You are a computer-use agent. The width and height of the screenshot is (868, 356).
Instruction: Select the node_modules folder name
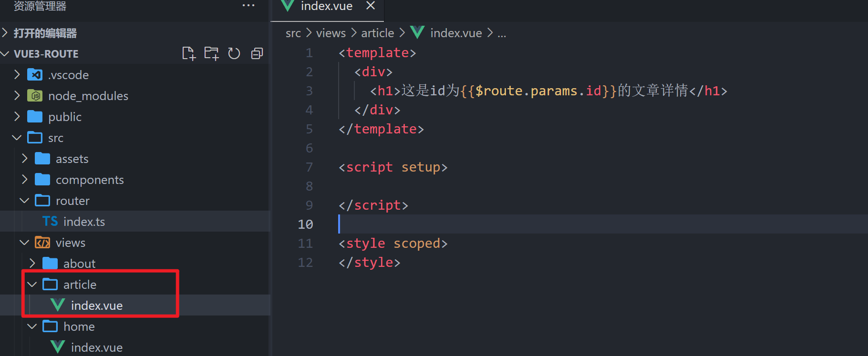pyautogui.click(x=88, y=96)
